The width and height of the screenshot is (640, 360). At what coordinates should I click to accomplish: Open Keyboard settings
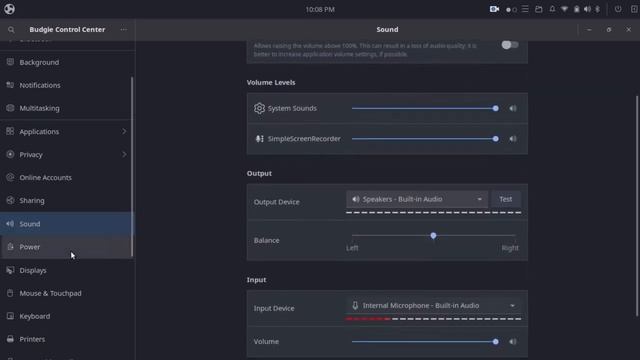click(x=67, y=316)
